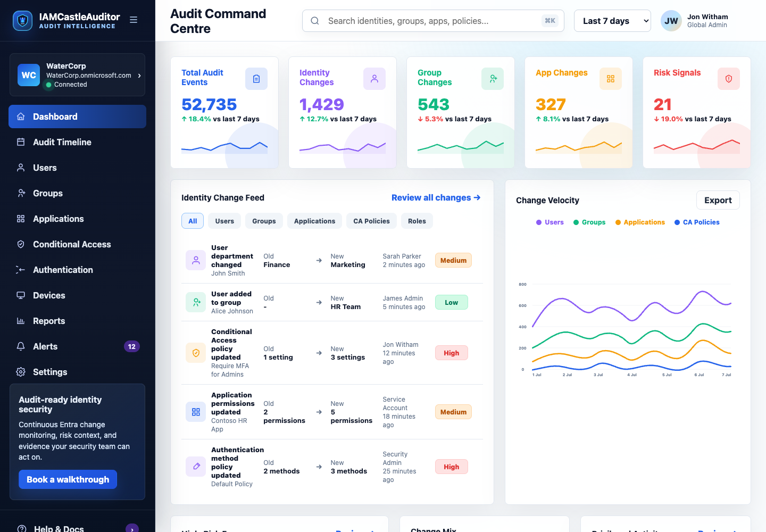The width and height of the screenshot is (766, 532).
Task: Click the IAMCastleAuditor shield logo
Action: (x=22, y=21)
